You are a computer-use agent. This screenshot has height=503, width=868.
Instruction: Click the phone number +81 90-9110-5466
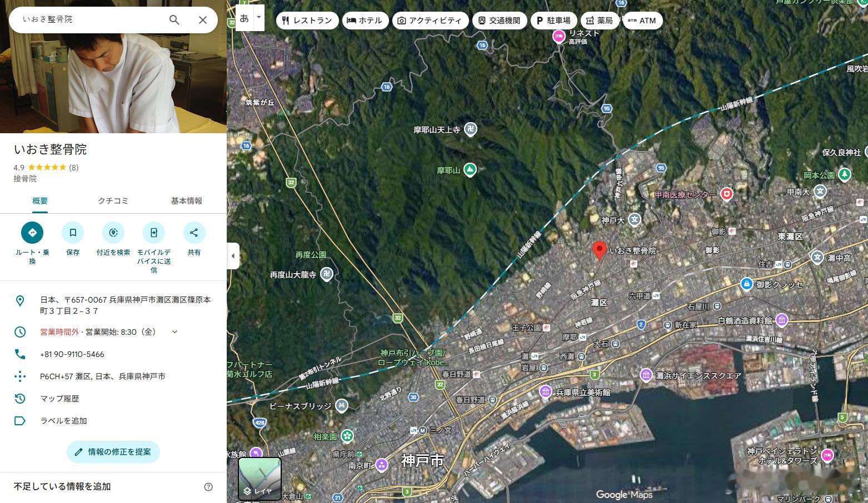(72, 354)
